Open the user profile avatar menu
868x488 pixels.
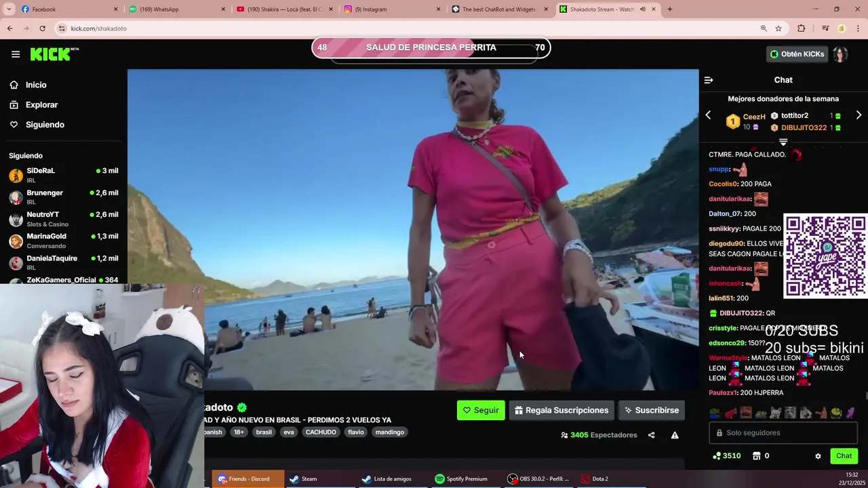840,54
